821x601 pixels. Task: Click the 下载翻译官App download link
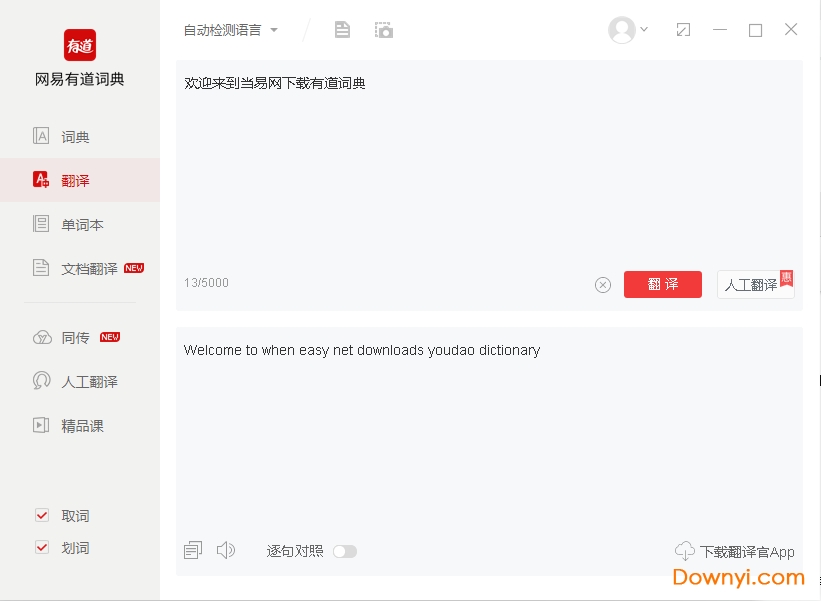pyautogui.click(x=737, y=551)
